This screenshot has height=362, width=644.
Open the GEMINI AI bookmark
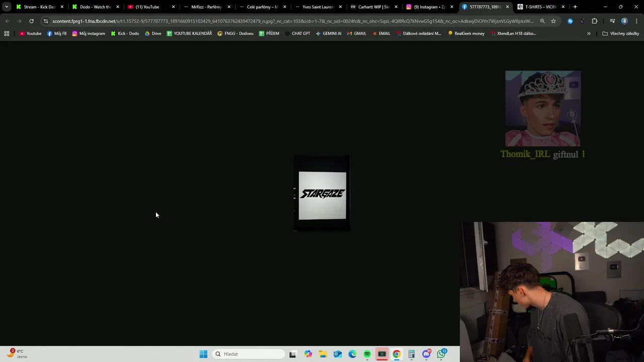click(x=329, y=34)
